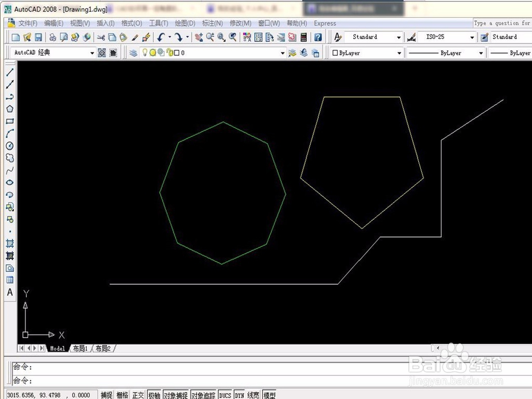Screen dimensions: 532x399
Task: Open the 修改(M) menu
Action: [x=240, y=23]
